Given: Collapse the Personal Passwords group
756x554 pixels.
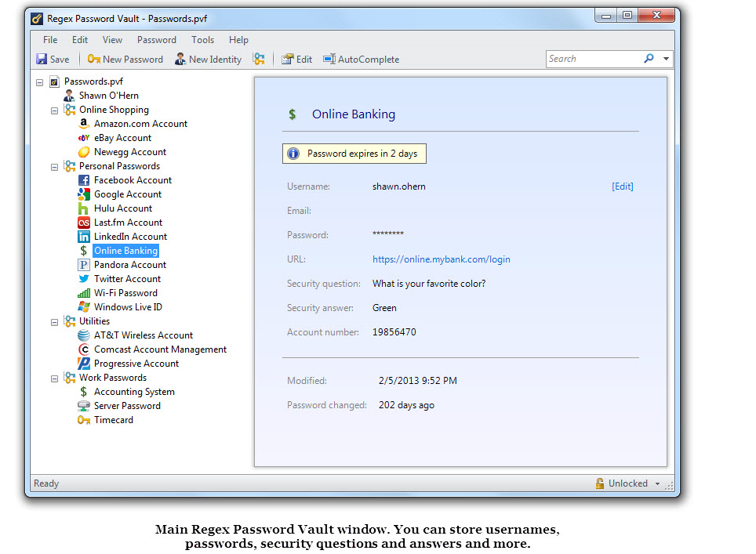Looking at the screenshot, I should (54, 167).
